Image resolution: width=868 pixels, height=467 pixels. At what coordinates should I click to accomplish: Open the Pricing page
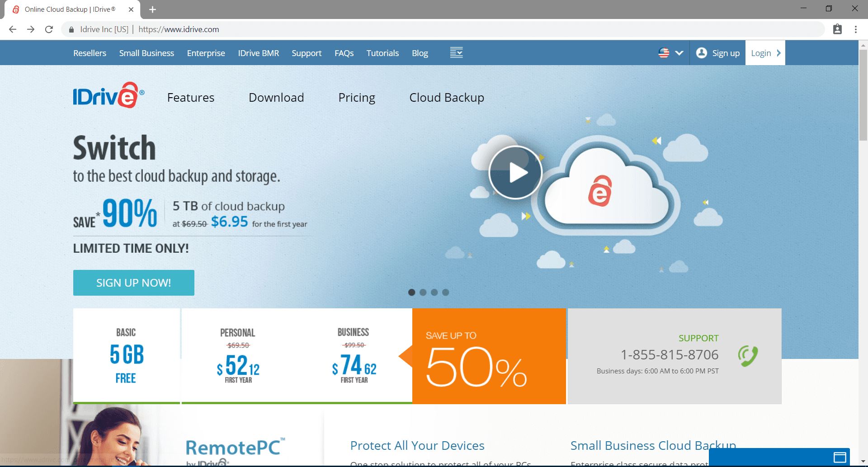[x=357, y=98]
